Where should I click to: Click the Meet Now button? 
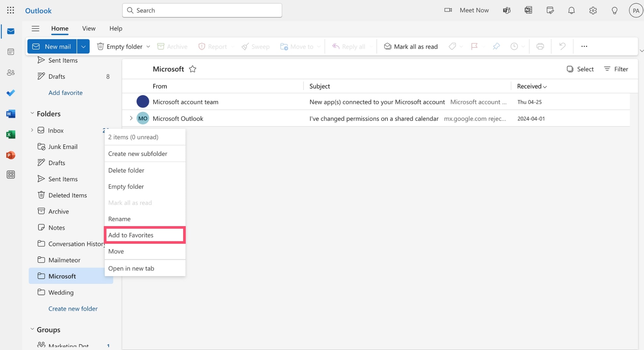click(466, 10)
